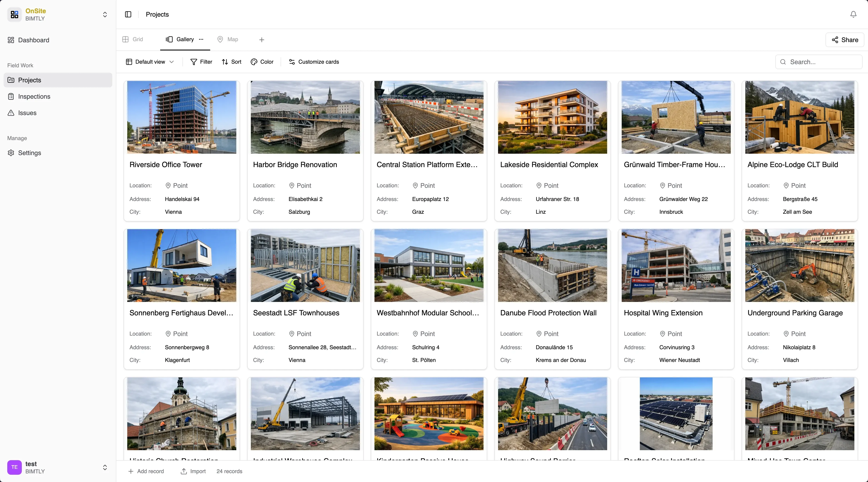Expand the Default view dropdown
Viewport: 868px width, 482px height.
150,62
